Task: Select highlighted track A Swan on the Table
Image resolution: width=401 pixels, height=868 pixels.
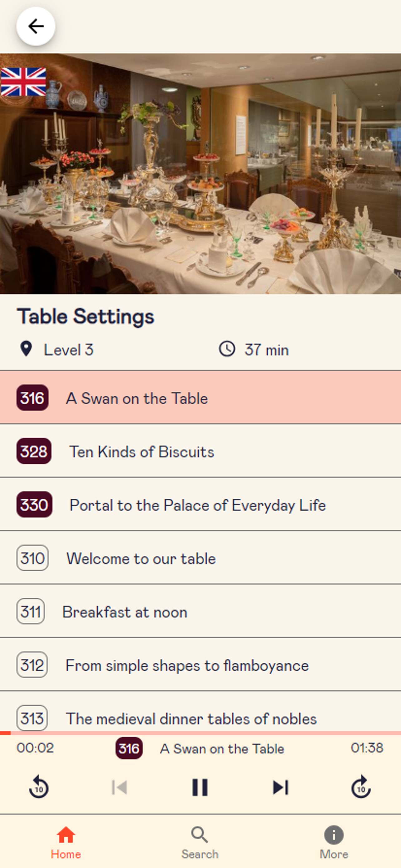Action: (200, 398)
